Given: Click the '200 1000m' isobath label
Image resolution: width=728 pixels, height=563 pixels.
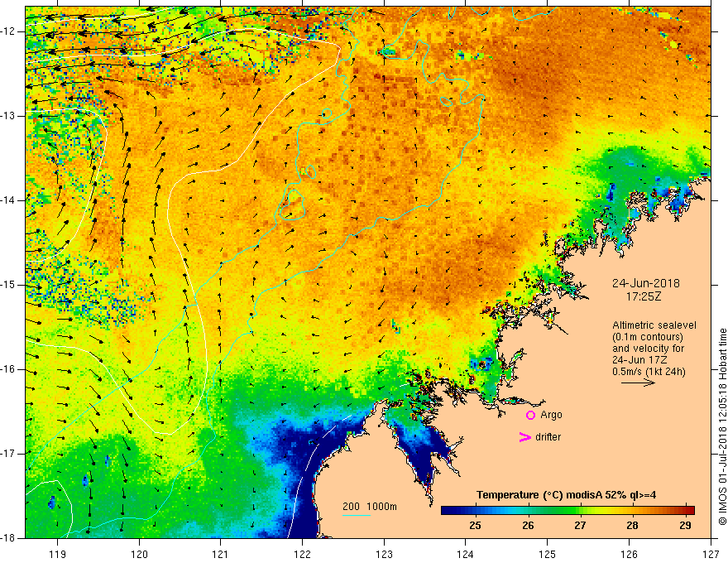Looking at the screenshot, I should point(370,507).
